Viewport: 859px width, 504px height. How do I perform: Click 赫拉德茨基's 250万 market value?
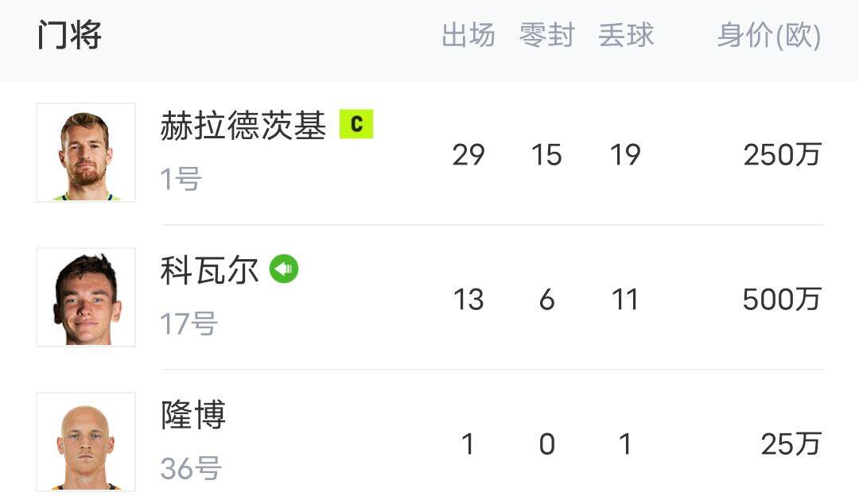[x=781, y=155]
